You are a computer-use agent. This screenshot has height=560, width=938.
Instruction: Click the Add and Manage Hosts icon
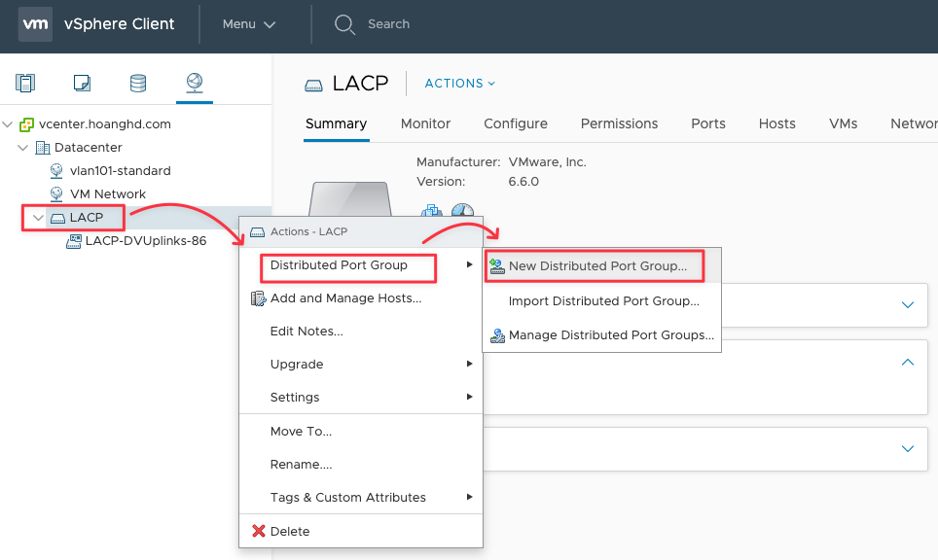(x=258, y=298)
